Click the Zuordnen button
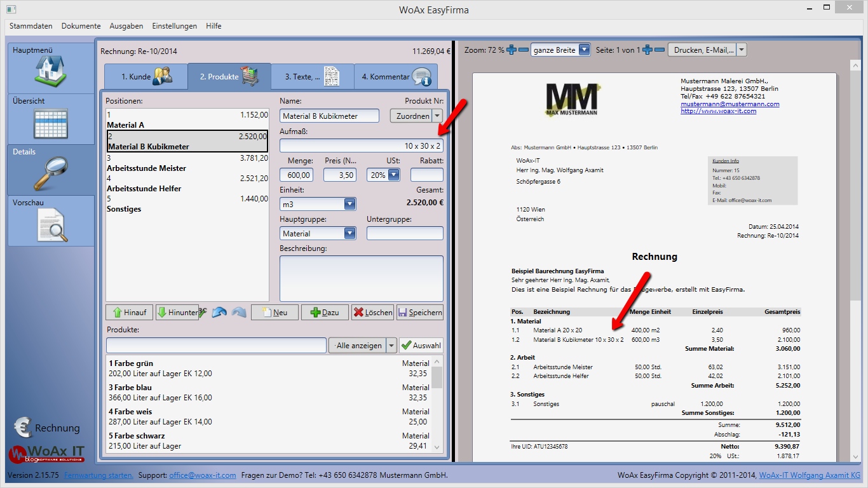The height and width of the screenshot is (488, 868). click(411, 116)
